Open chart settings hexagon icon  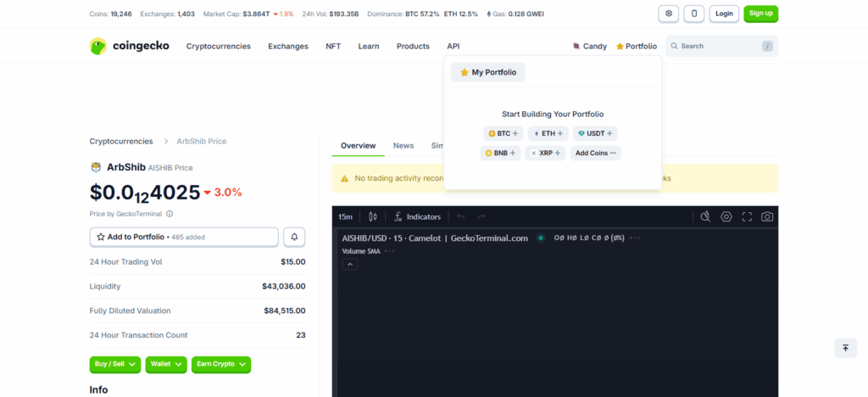tap(726, 217)
